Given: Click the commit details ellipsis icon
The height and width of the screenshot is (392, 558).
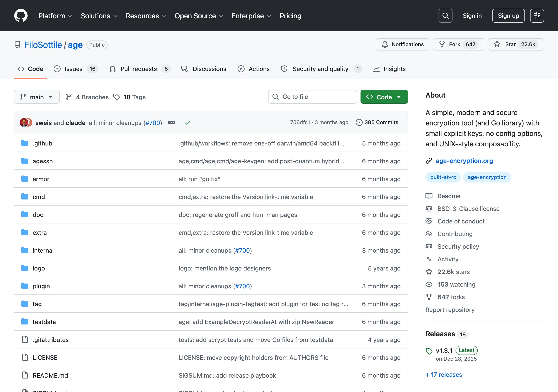Looking at the screenshot, I should pos(172,122).
